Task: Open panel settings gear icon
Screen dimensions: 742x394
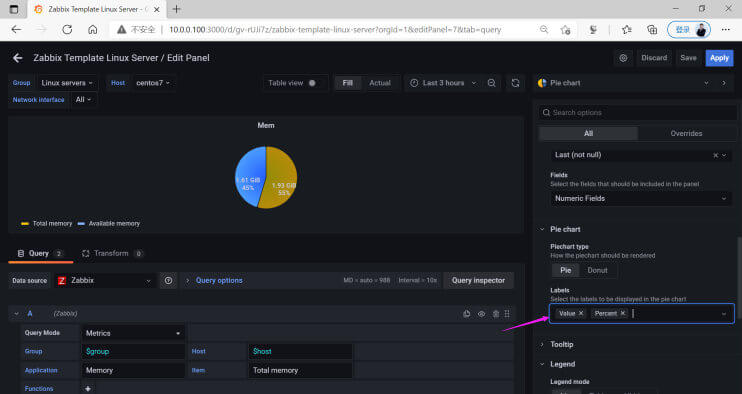Action: 623,58
